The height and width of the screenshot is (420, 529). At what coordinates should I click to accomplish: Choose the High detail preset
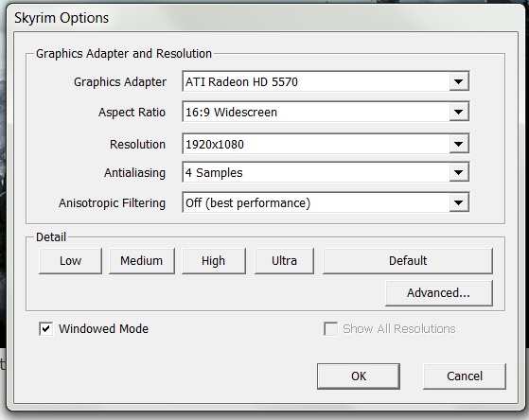[214, 261]
